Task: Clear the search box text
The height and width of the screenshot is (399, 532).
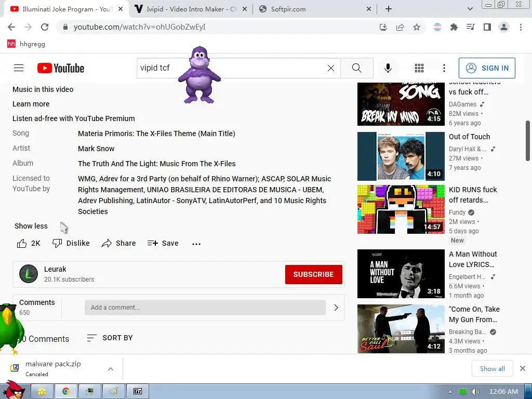Action: pyautogui.click(x=331, y=68)
